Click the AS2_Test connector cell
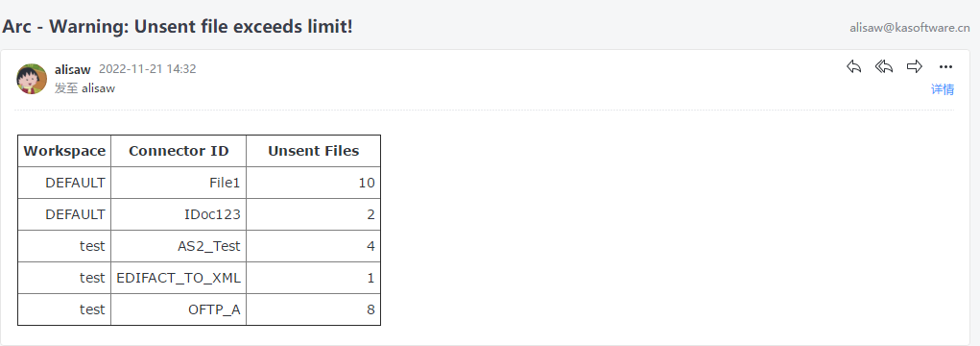Image resolution: width=980 pixels, height=346 pixels. (179, 246)
